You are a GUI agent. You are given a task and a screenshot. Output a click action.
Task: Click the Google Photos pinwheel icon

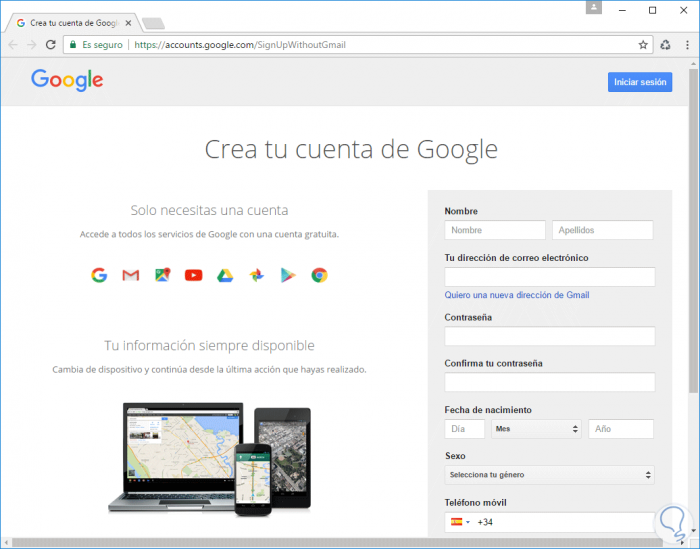[256, 275]
